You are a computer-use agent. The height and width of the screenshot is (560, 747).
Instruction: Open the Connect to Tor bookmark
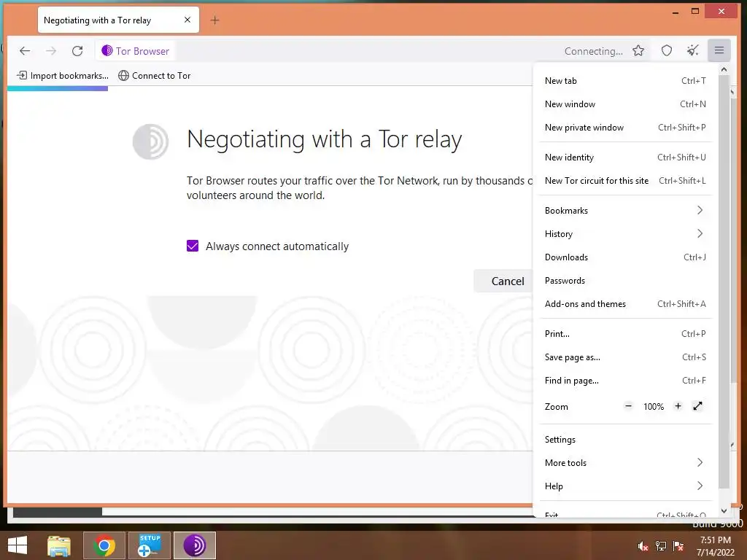point(155,76)
